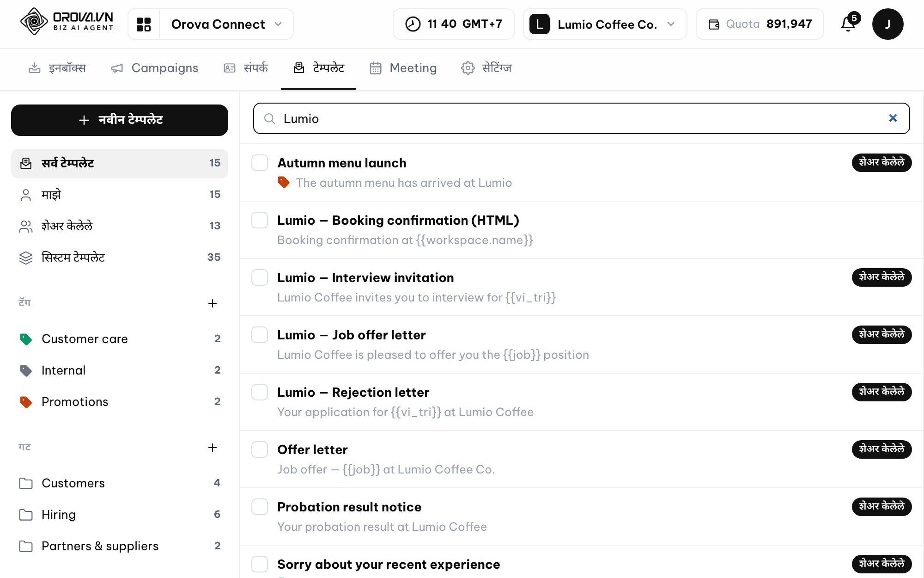Viewport: 924px width, 578px height.
Task: Filter by माझे templates
Action: point(120,195)
